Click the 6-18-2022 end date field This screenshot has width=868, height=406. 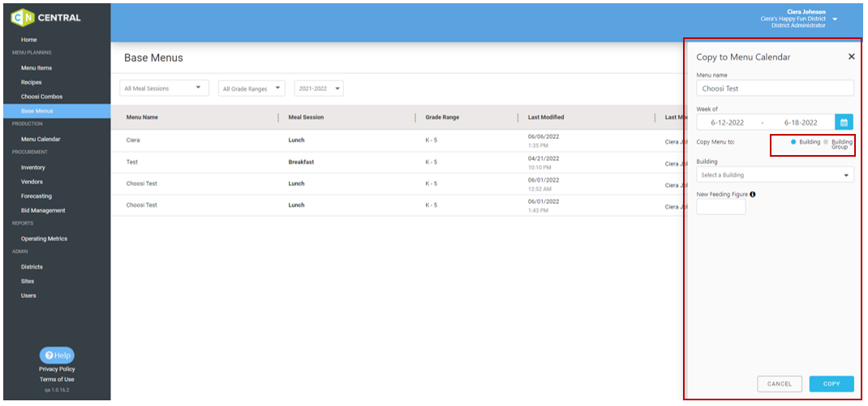(x=801, y=123)
